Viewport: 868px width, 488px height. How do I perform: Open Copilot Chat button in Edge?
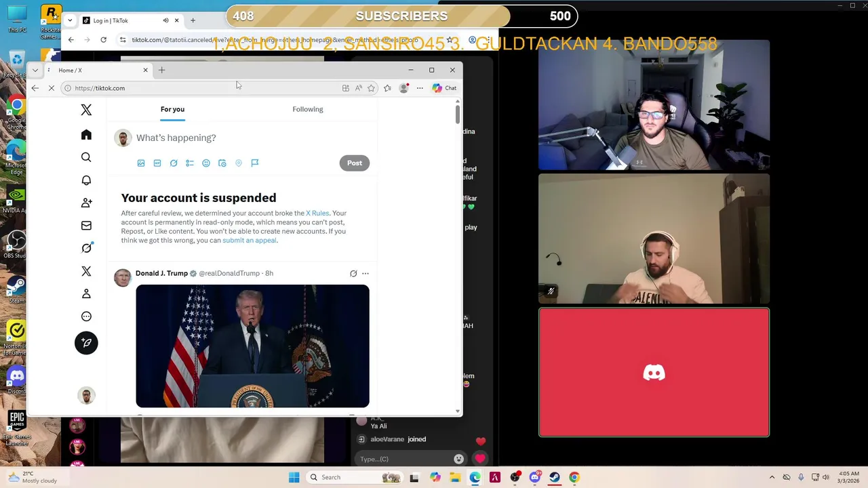pos(445,88)
